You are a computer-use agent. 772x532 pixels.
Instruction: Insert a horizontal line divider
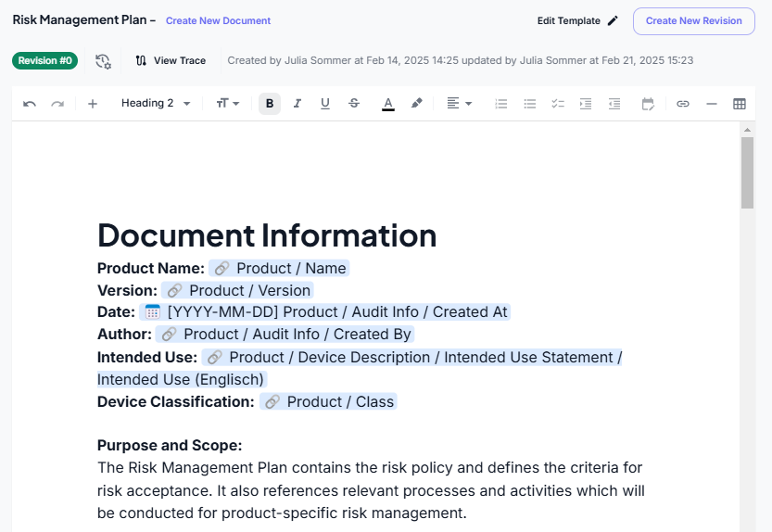click(x=712, y=104)
